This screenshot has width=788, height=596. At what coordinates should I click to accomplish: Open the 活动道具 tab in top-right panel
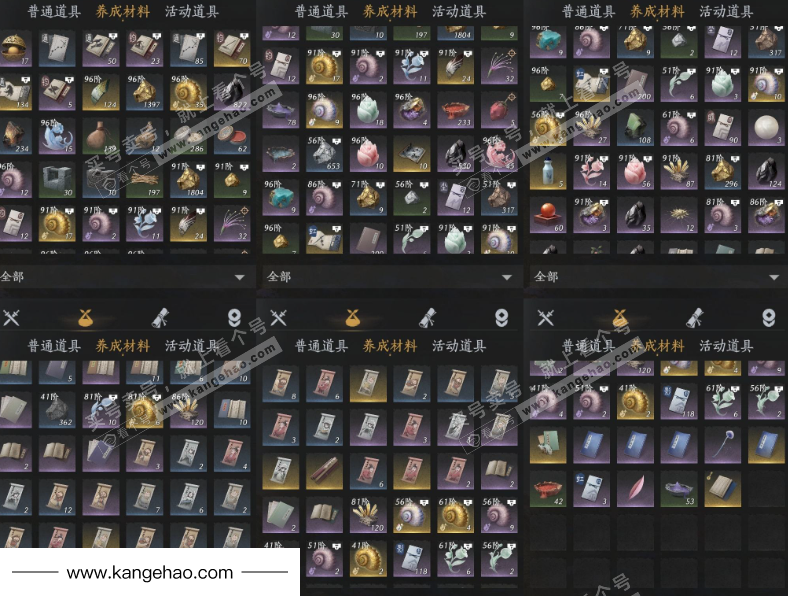click(x=726, y=12)
